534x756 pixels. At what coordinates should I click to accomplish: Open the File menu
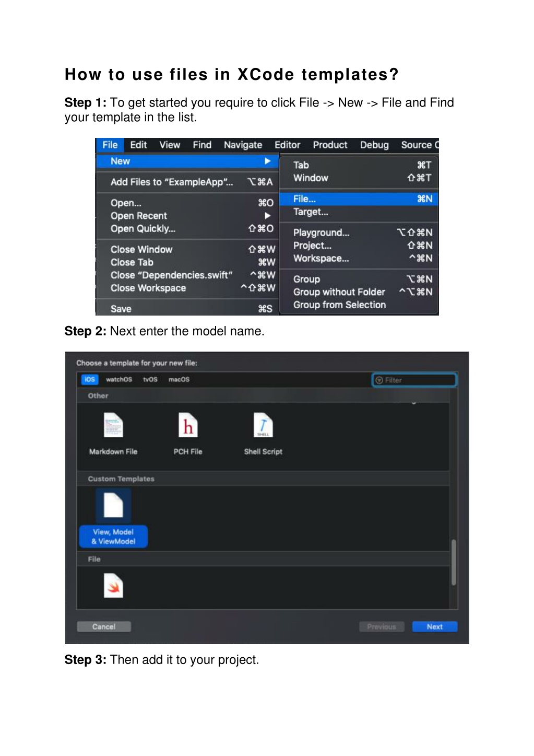coord(110,145)
